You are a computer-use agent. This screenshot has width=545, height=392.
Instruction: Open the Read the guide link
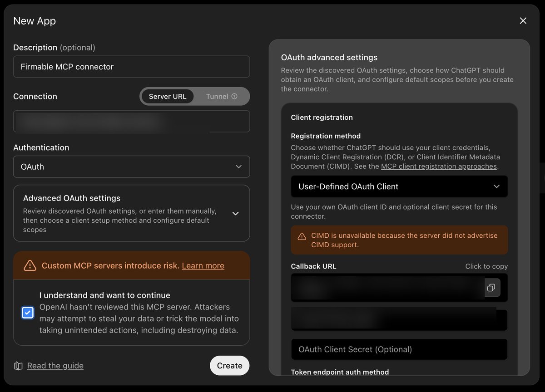tap(55, 366)
